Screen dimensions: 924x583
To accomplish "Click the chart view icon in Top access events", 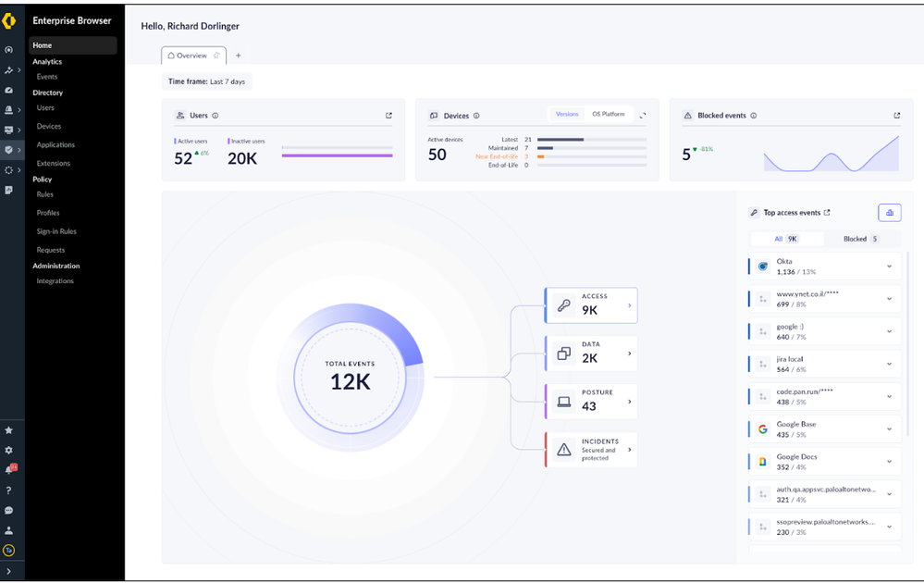I will click(889, 213).
